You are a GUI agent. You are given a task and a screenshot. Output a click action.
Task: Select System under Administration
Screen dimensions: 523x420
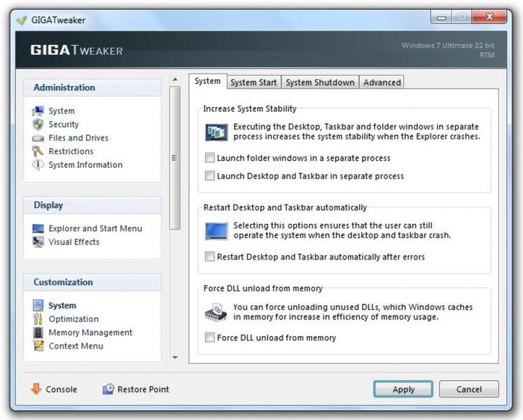coord(62,111)
